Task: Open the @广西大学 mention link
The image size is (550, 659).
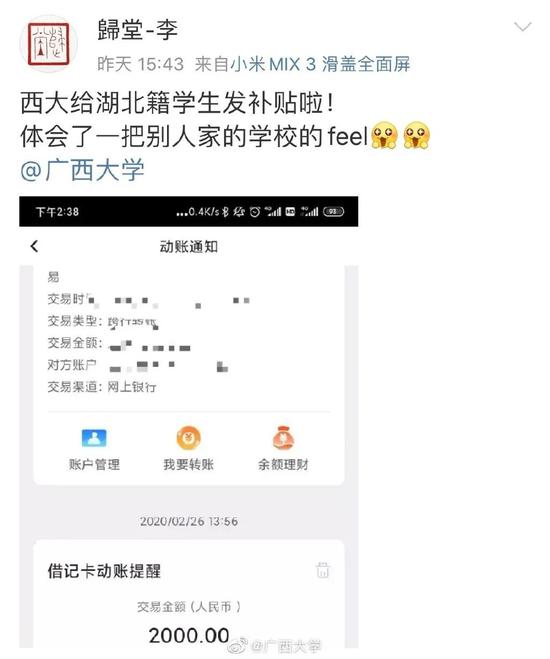Action: tap(82, 170)
